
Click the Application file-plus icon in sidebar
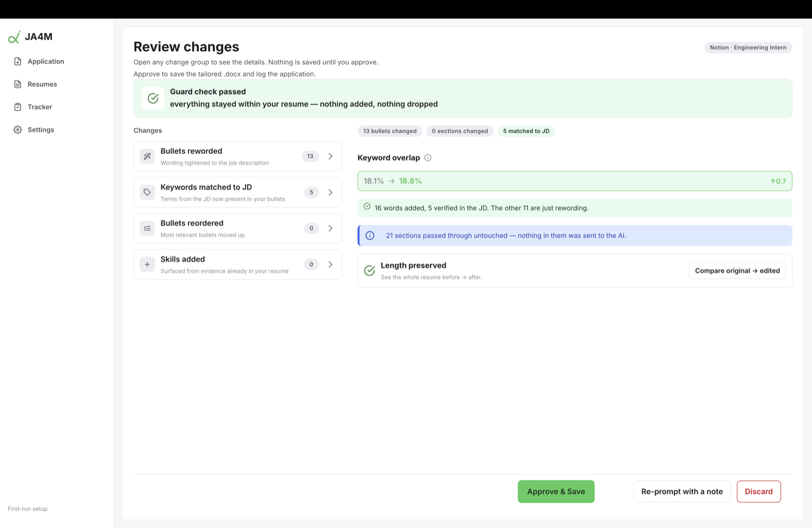(18, 62)
